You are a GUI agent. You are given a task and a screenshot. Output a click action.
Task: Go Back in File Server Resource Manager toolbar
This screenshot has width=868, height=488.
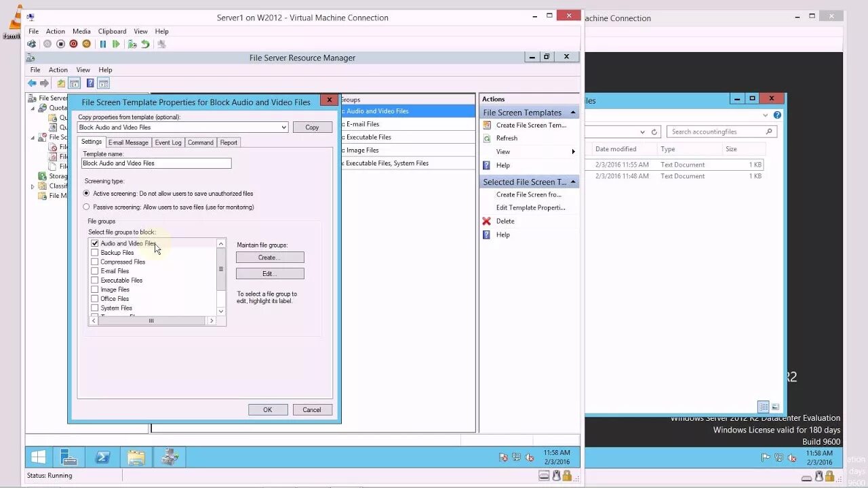click(32, 83)
